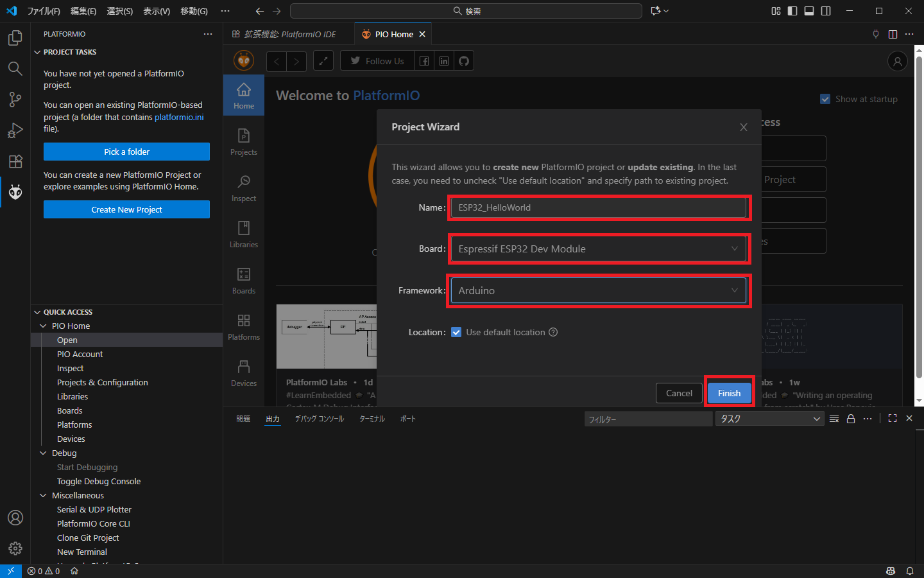Viewport: 924px width, 578px height.
Task: Click the output フィルター filter field
Action: coord(648,419)
